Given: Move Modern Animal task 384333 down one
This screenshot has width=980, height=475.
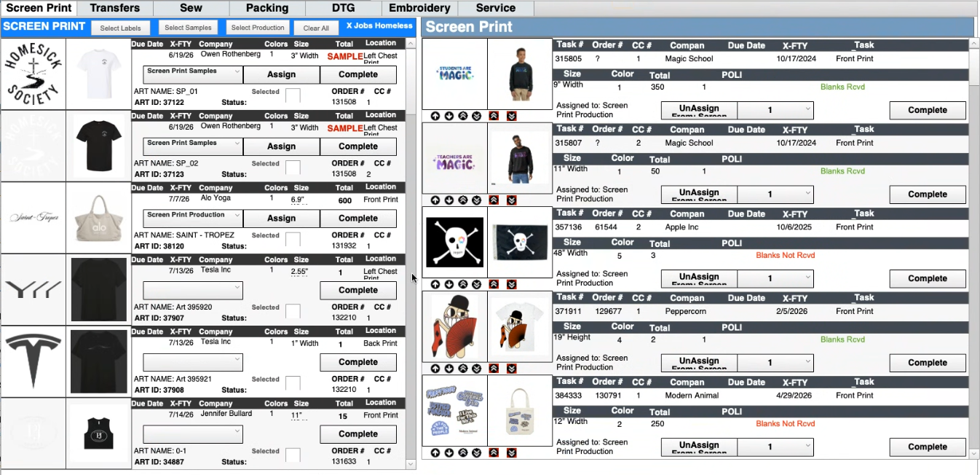Looking at the screenshot, I should [x=448, y=452].
